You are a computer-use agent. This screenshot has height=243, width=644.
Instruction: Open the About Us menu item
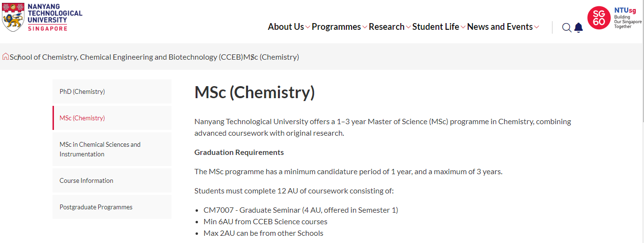[x=286, y=27]
